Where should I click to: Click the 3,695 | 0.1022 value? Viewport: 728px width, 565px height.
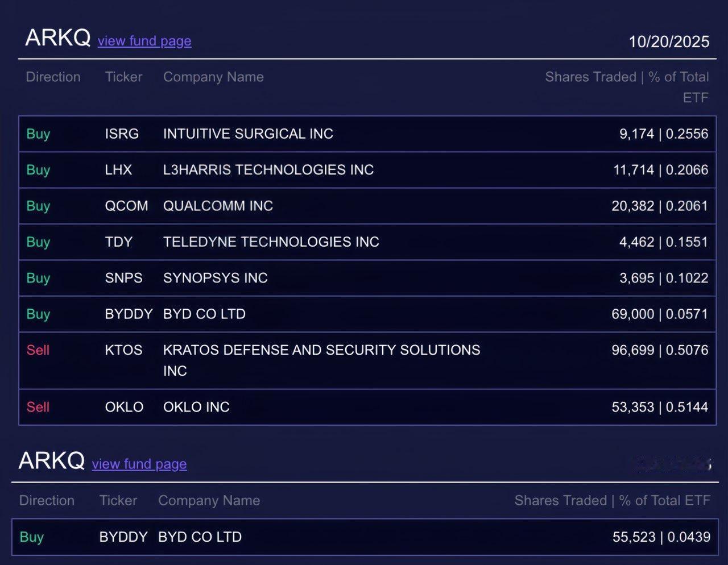(x=664, y=278)
